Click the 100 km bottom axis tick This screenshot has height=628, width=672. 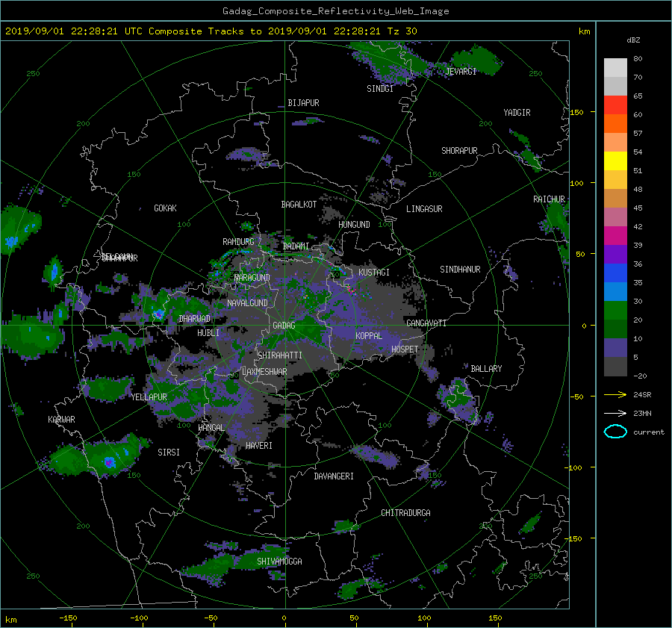(x=424, y=618)
